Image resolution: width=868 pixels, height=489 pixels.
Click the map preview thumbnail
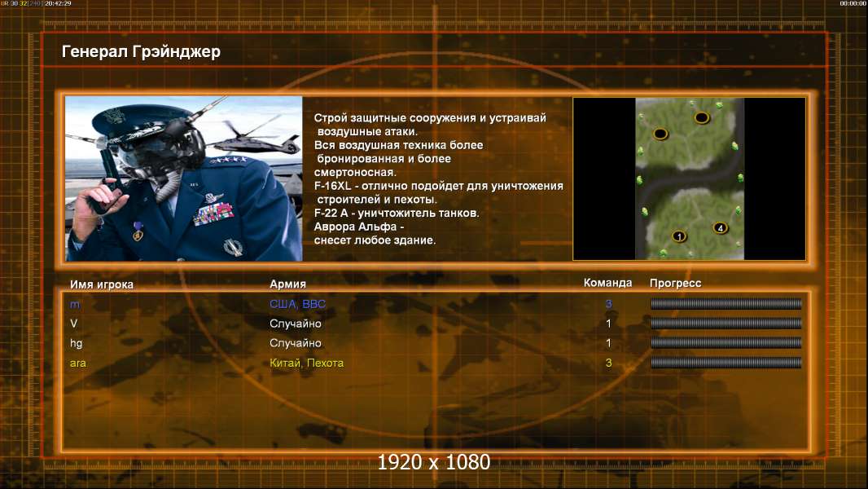689,178
